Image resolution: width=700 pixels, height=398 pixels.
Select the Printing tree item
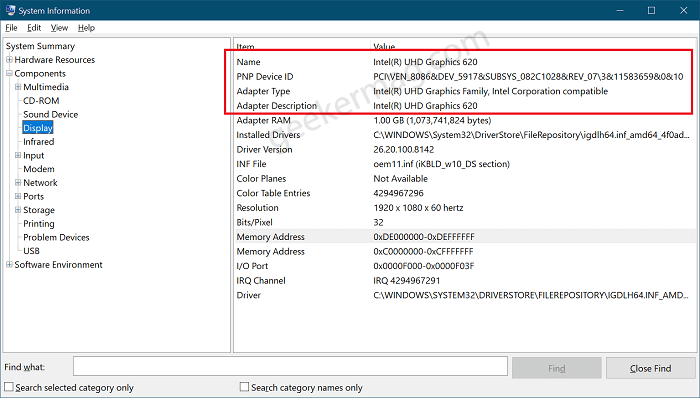(39, 224)
